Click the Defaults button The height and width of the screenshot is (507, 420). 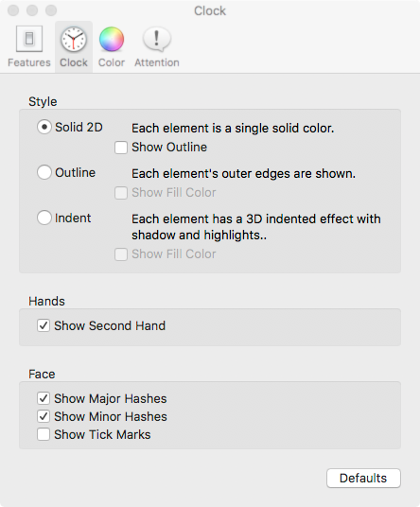tap(363, 478)
